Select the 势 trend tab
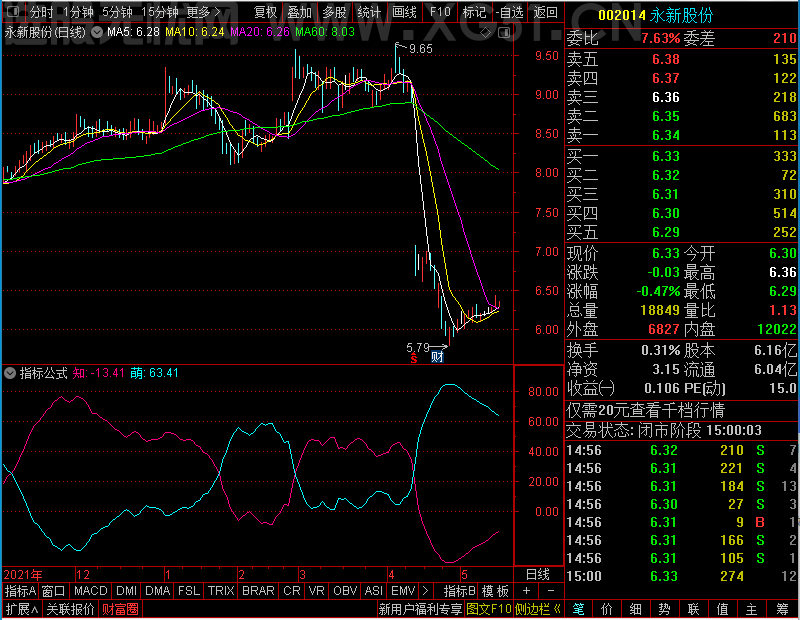The height and width of the screenshot is (620, 800). 664,609
